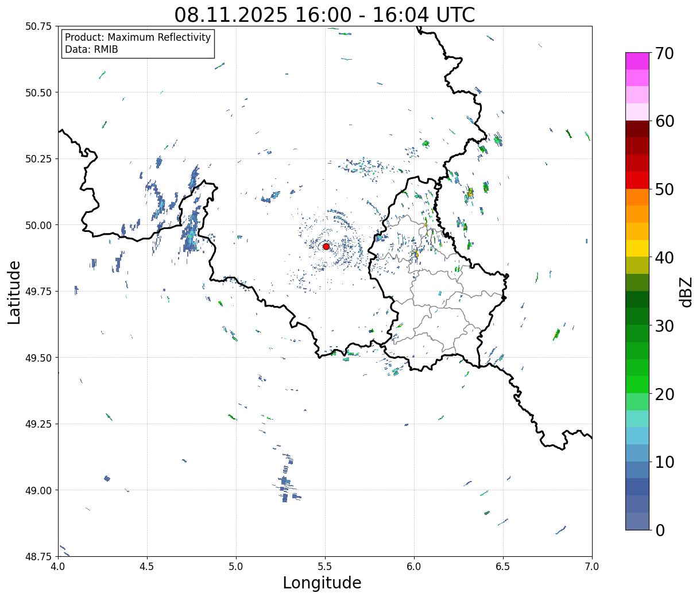The width and height of the screenshot is (700, 597).
Task: Click the colorbar tick label 40
Action: pyautogui.click(x=664, y=258)
